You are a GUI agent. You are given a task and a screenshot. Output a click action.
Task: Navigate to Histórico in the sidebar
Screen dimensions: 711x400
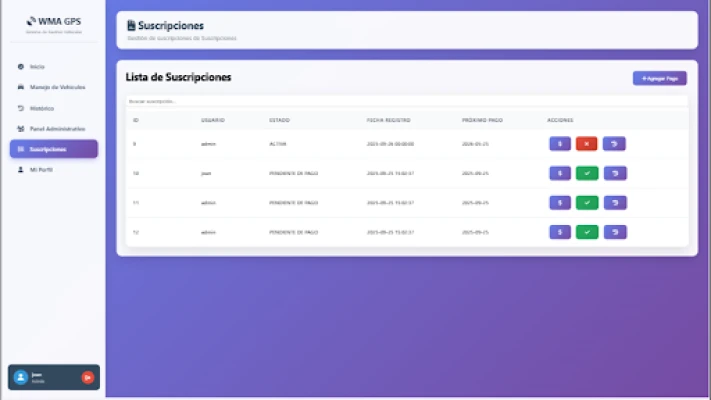tap(42, 108)
